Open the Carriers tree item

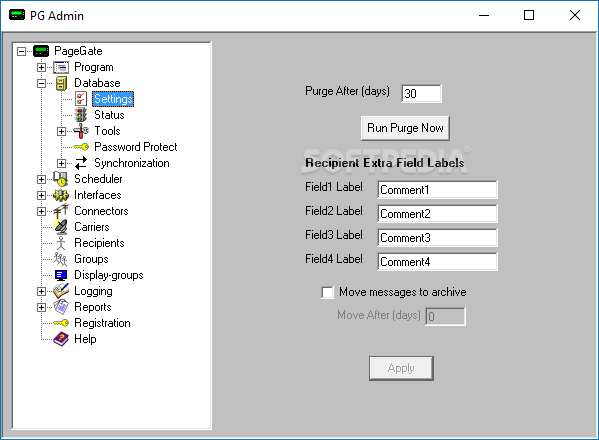click(92, 227)
